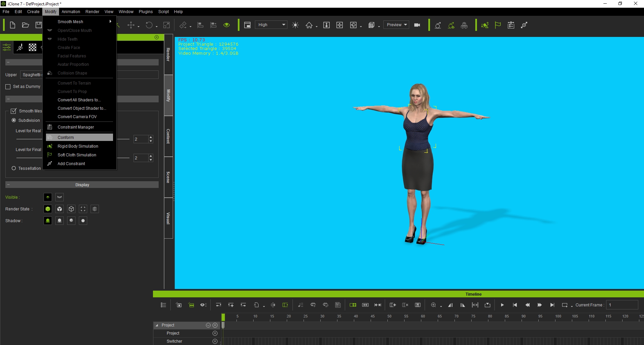Open the Preview render mode dropdown
Viewport: 644px width, 345px height.
(x=396, y=25)
